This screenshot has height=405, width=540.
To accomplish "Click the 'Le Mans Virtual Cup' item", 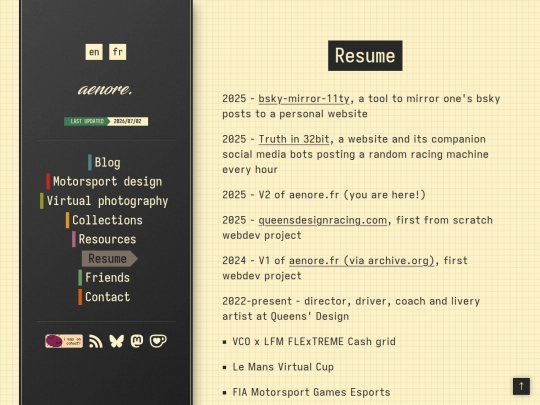I will click(x=283, y=367).
